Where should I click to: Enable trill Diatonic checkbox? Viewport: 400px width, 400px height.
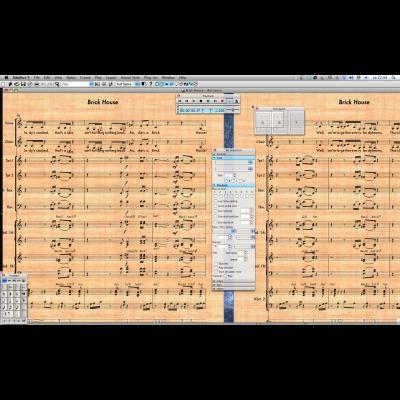click(x=216, y=264)
